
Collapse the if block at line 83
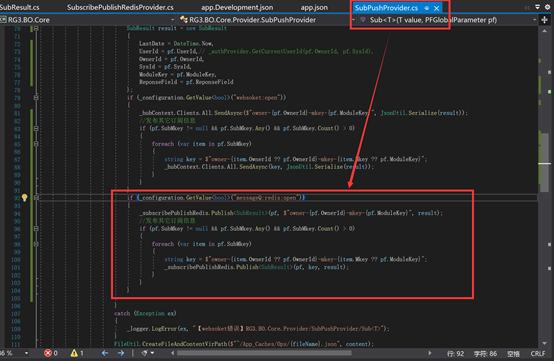click(36, 128)
